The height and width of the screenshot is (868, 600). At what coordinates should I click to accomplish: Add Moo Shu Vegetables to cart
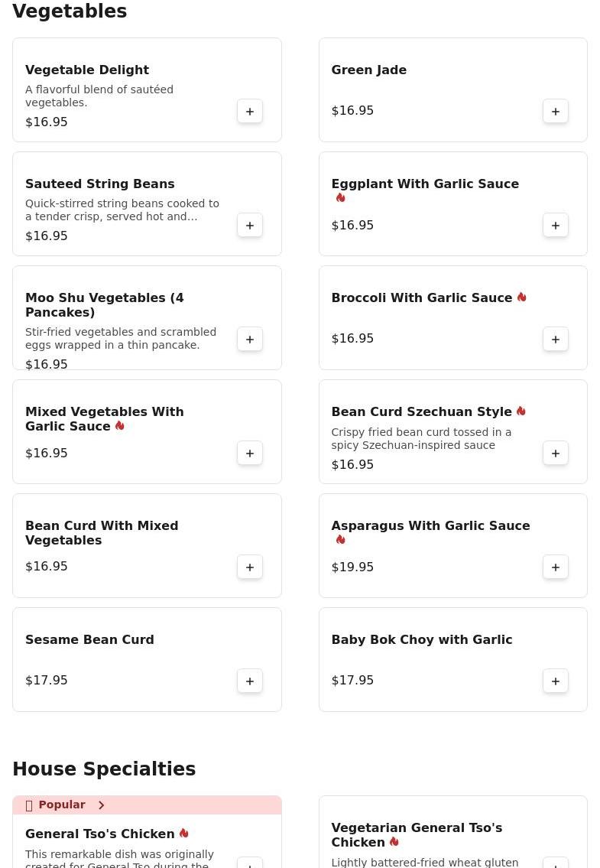(x=250, y=340)
